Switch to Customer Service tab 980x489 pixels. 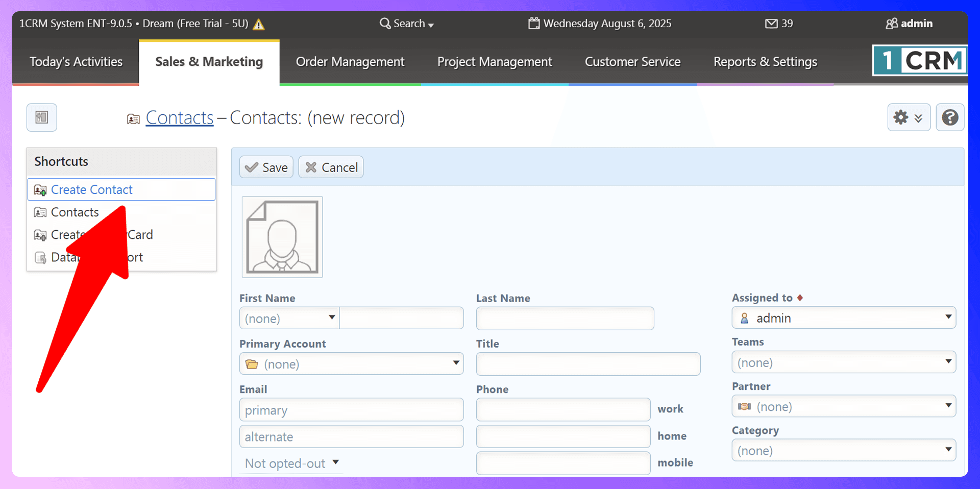[x=633, y=62]
